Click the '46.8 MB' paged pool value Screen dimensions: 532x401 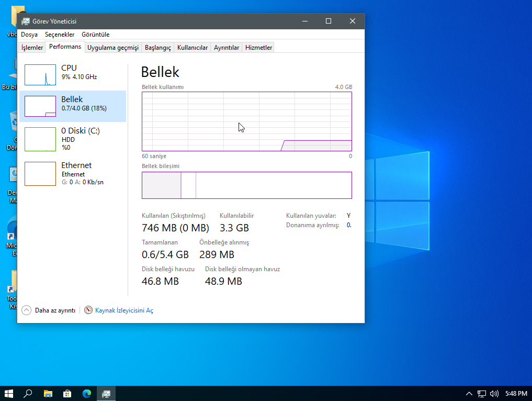pyautogui.click(x=160, y=282)
